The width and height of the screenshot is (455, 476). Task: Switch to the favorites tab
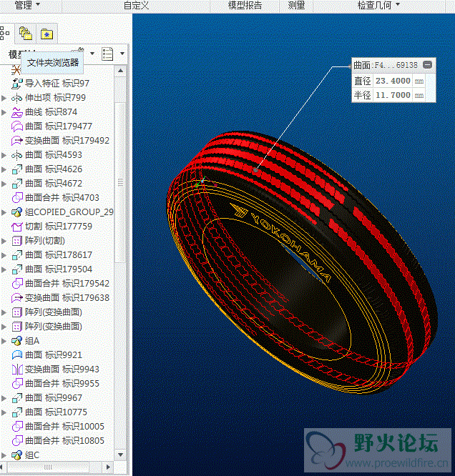47,34
